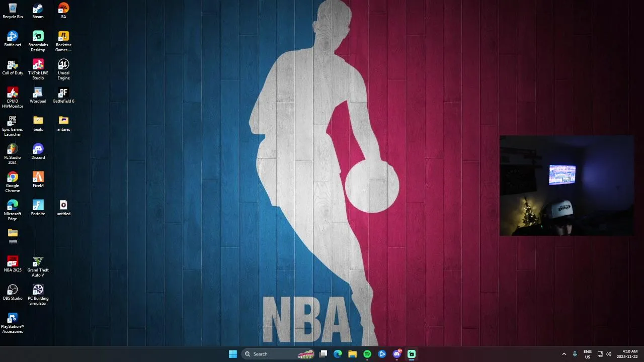This screenshot has width=644, height=362.
Task: Select the Unreal Engine desktop icon
Action: tap(63, 69)
